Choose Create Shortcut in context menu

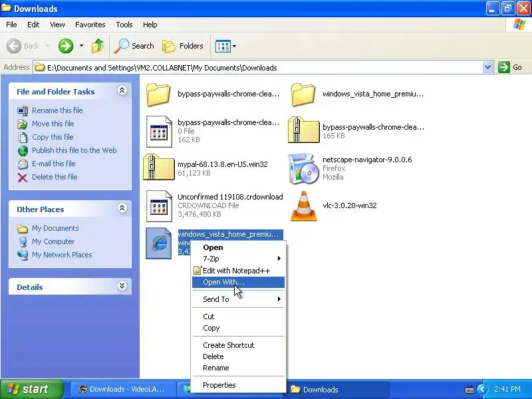(238, 345)
